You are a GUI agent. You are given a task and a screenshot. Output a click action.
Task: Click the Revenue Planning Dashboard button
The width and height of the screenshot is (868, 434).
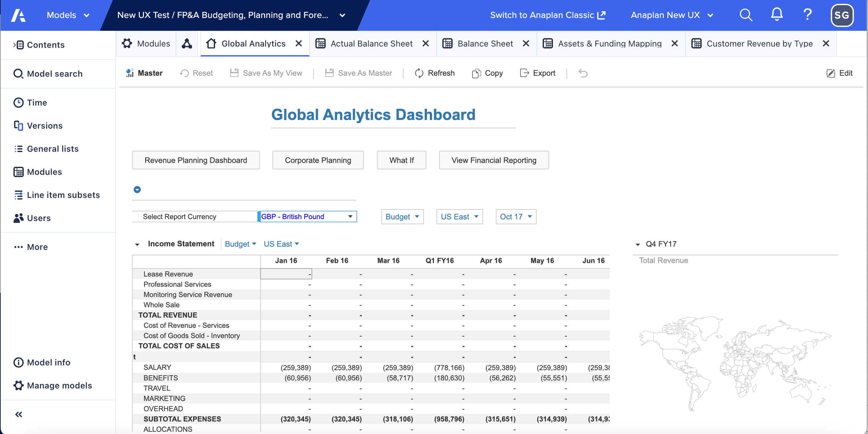click(x=196, y=160)
